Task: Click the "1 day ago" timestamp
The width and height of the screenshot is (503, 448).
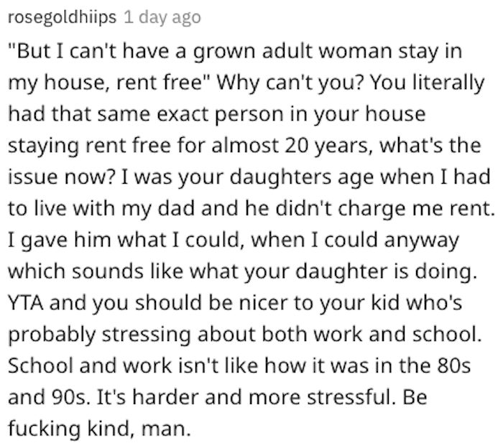Action: 162,17
